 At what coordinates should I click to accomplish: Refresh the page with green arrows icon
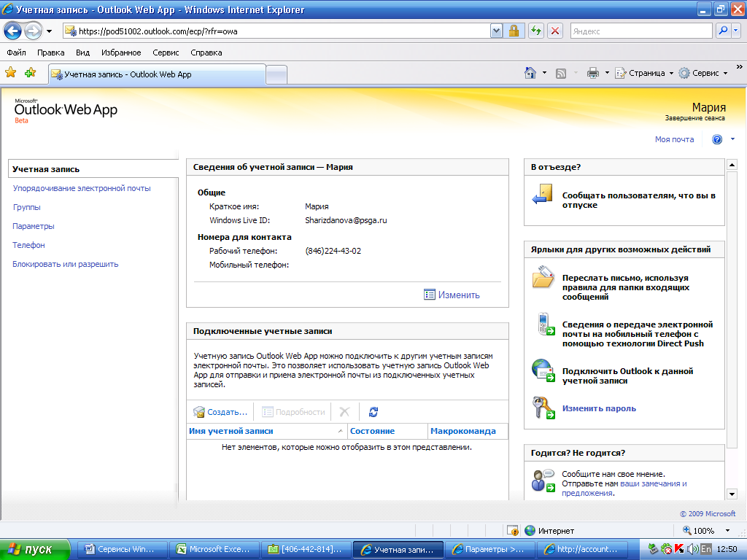tap(536, 31)
